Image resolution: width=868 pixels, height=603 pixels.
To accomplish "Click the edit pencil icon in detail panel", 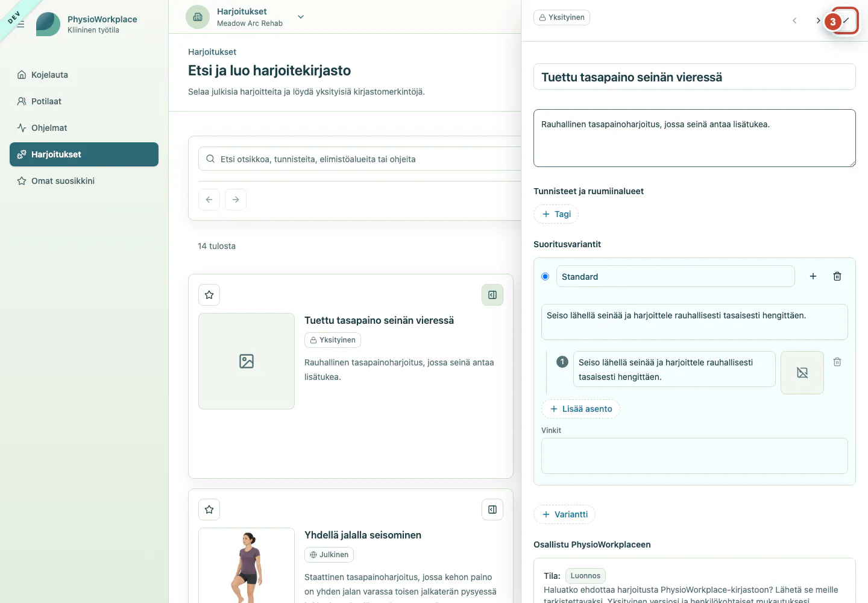I will 846,21.
